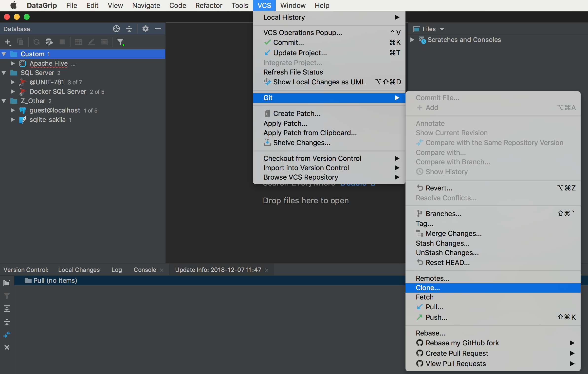Click the show diff arrows icon in the Version Control sidebar
Screen dimensions: 588x374
coord(7,335)
